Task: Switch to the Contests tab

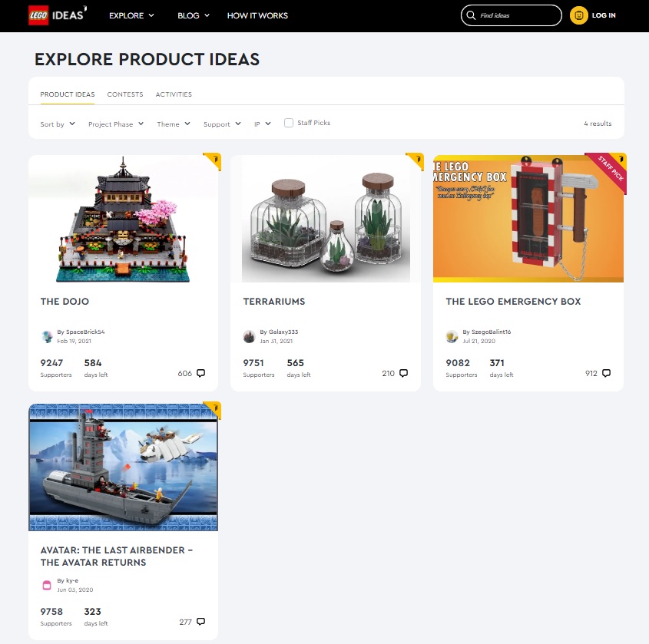Action: coord(125,94)
